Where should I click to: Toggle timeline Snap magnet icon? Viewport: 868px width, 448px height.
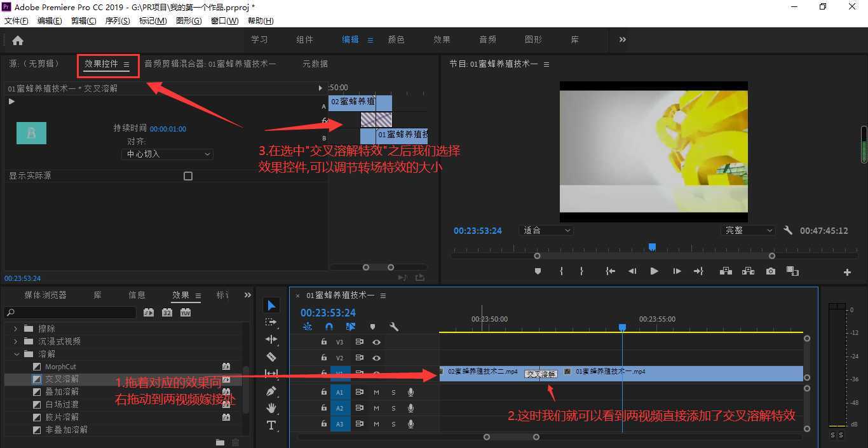click(x=329, y=327)
